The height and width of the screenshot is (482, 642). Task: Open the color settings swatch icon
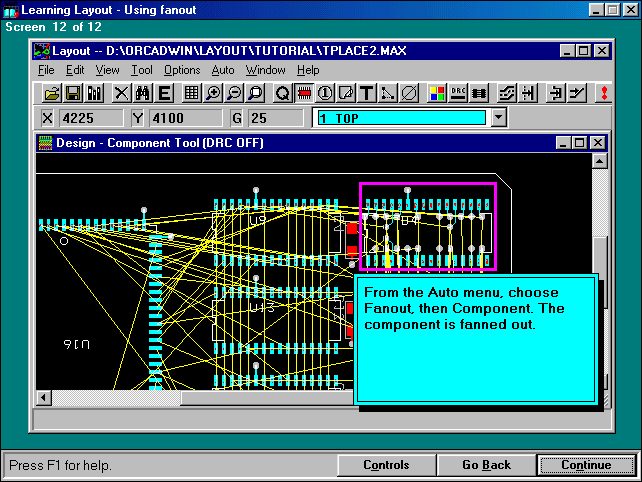437,93
